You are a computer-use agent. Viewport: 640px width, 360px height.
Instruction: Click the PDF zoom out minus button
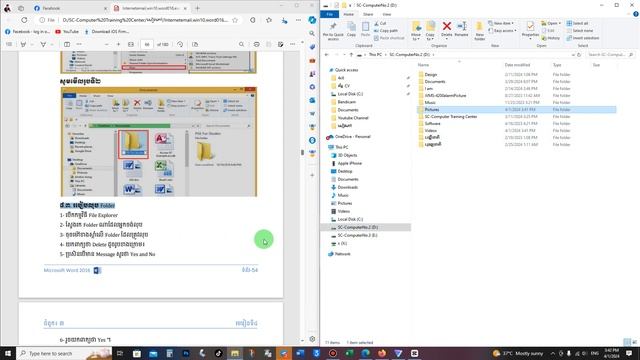(x=107, y=44)
